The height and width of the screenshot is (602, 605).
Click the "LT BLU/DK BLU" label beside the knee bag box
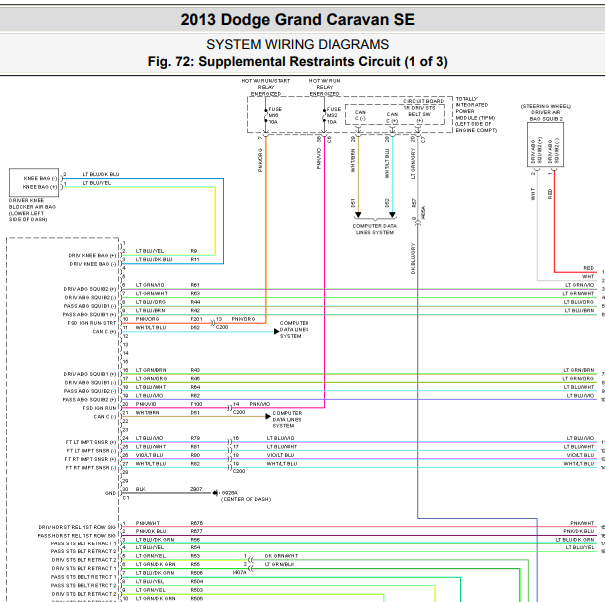101,174
